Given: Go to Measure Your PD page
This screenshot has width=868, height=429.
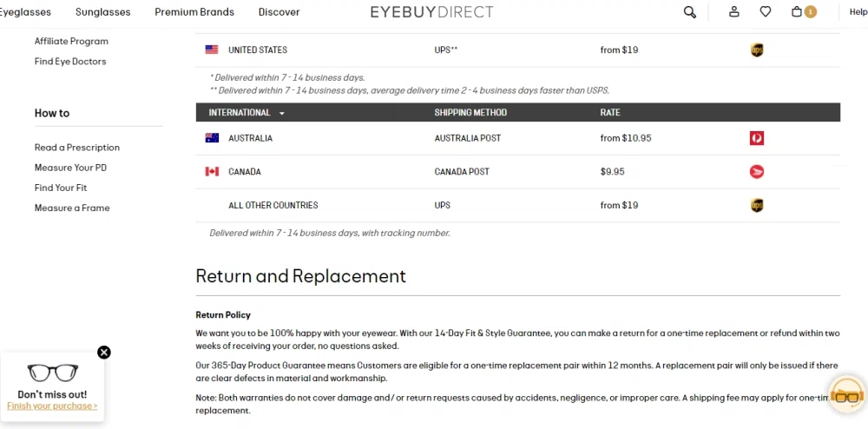Looking at the screenshot, I should click(70, 168).
